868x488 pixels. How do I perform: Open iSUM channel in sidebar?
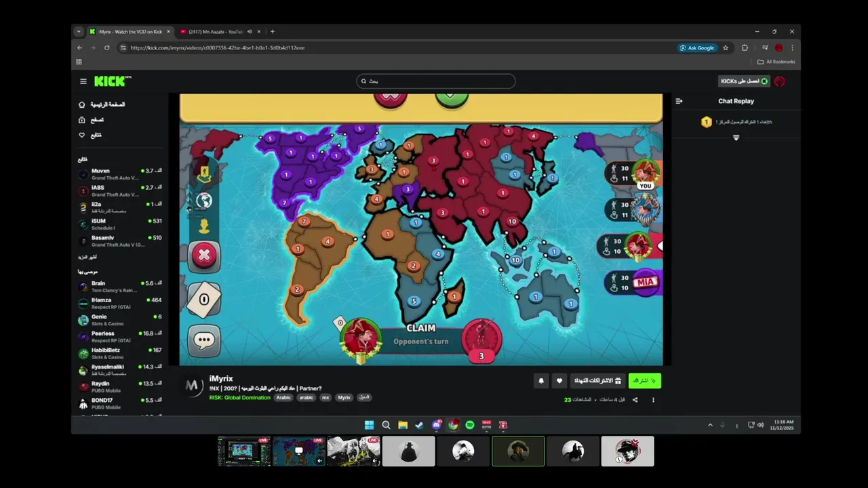click(x=120, y=224)
